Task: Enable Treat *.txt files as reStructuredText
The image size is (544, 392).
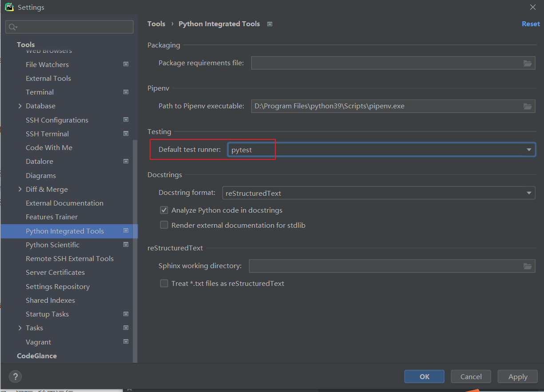Action: (x=164, y=283)
